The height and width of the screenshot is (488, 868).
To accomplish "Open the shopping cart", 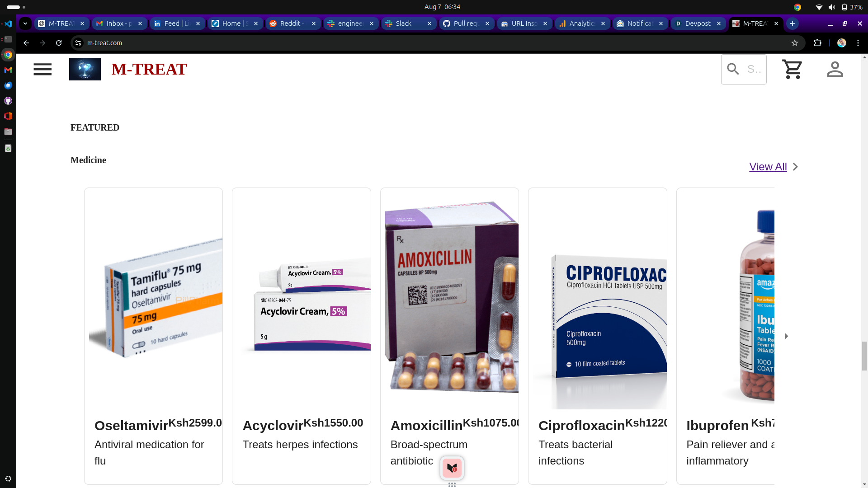I will pos(792,70).
